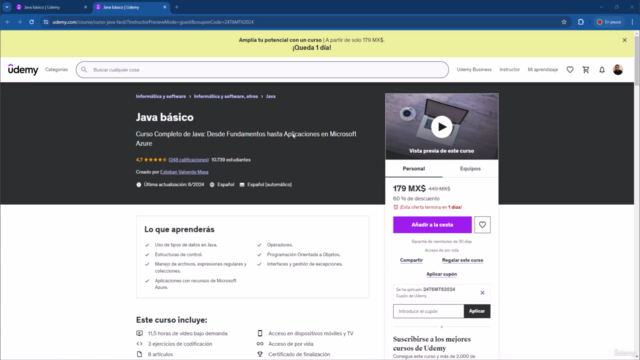Click 'Programación Orientada a Objetos.' item
640x360 pixels.
pyautogui.click(x=303, y=255)
